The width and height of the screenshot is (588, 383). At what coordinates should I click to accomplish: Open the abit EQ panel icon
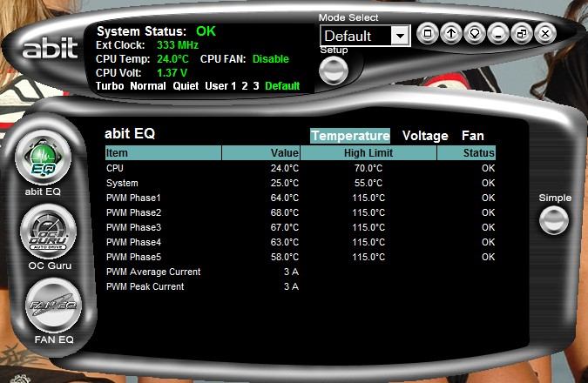tap(44, 158)
